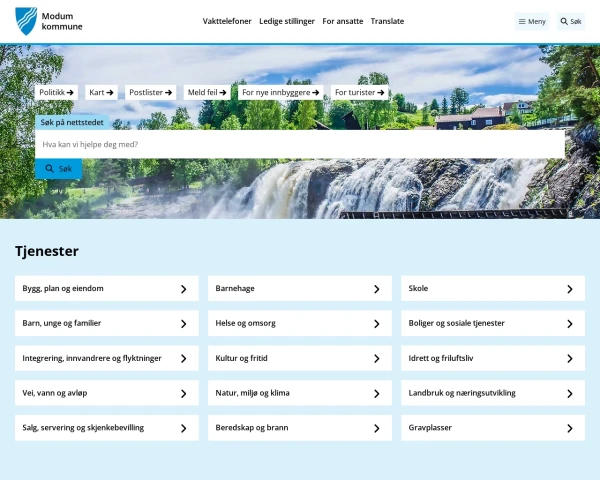Open the Meld feil shortcut

pos(207,92)
